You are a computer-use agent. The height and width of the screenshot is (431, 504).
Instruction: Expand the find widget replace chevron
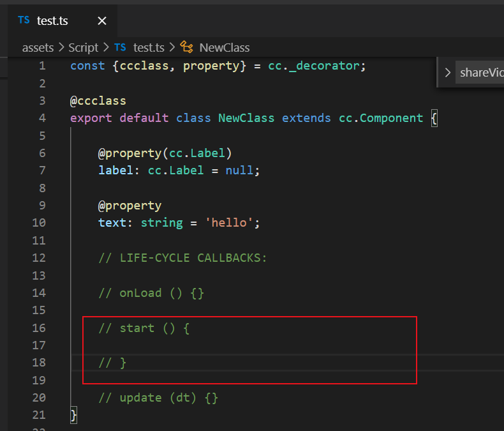(448, 72)
